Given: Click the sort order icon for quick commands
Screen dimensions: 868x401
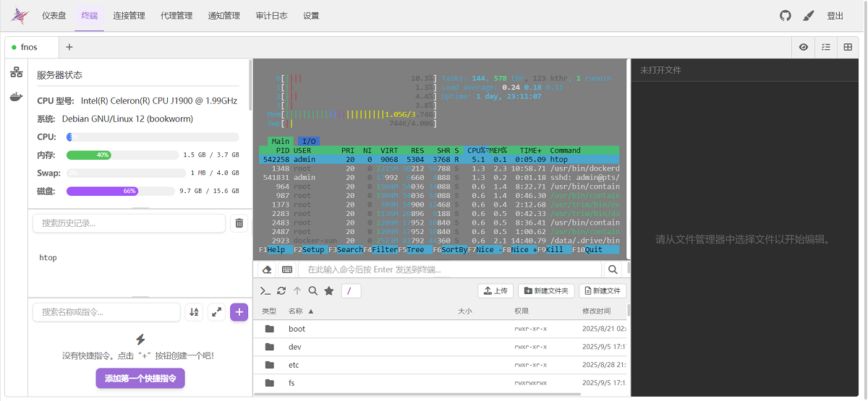Looking at the screenshot, I should (193, 312).
